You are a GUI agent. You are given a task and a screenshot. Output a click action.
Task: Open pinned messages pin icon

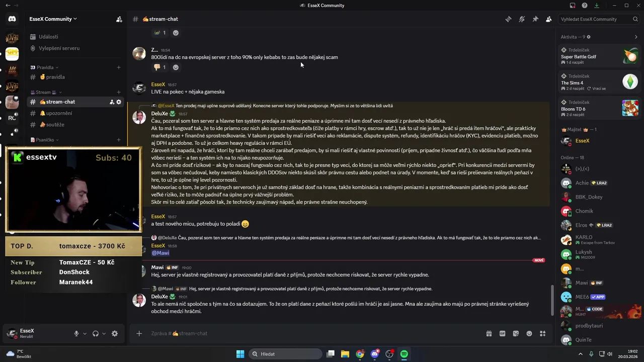[535, 19]
